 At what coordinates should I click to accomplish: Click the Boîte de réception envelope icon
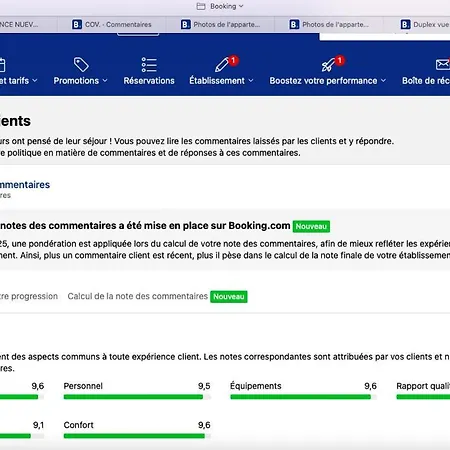click(x=443, y=64)
